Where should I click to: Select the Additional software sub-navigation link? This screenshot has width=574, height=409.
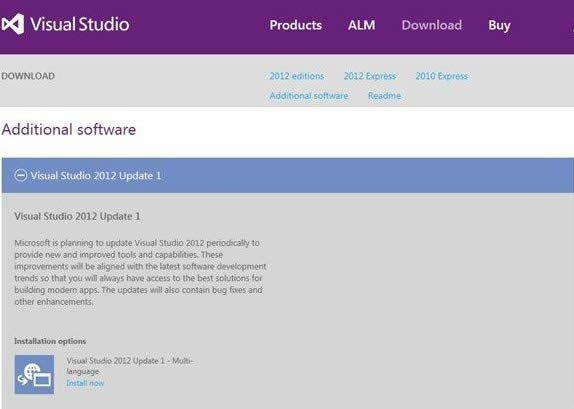click(309, 96)
